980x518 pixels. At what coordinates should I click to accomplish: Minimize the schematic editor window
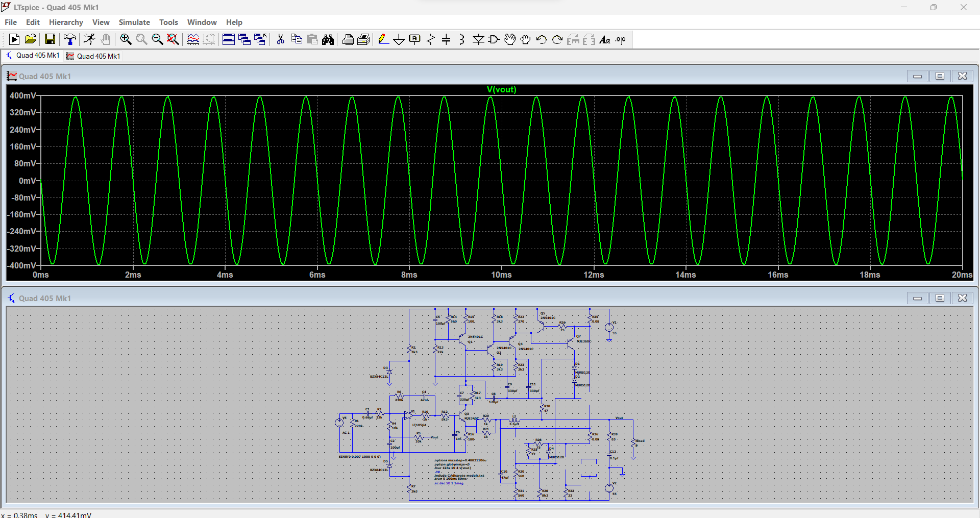coord(917,298)
